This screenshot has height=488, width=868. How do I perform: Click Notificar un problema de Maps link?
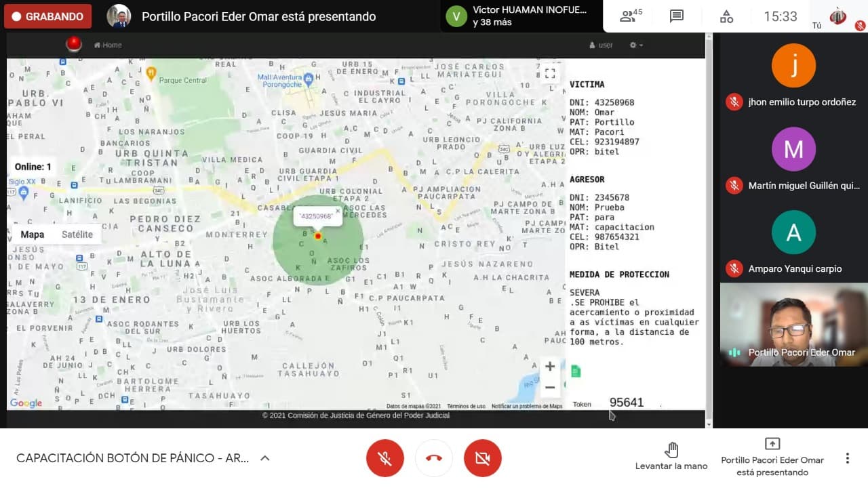point(527,407)
